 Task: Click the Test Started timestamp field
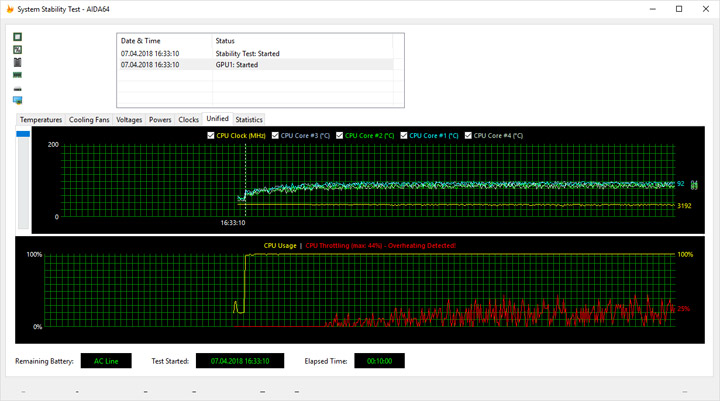[x=240, y=361]
